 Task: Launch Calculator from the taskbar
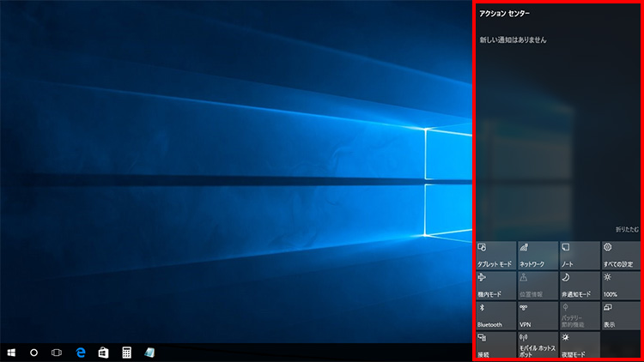tap(126, 352)
